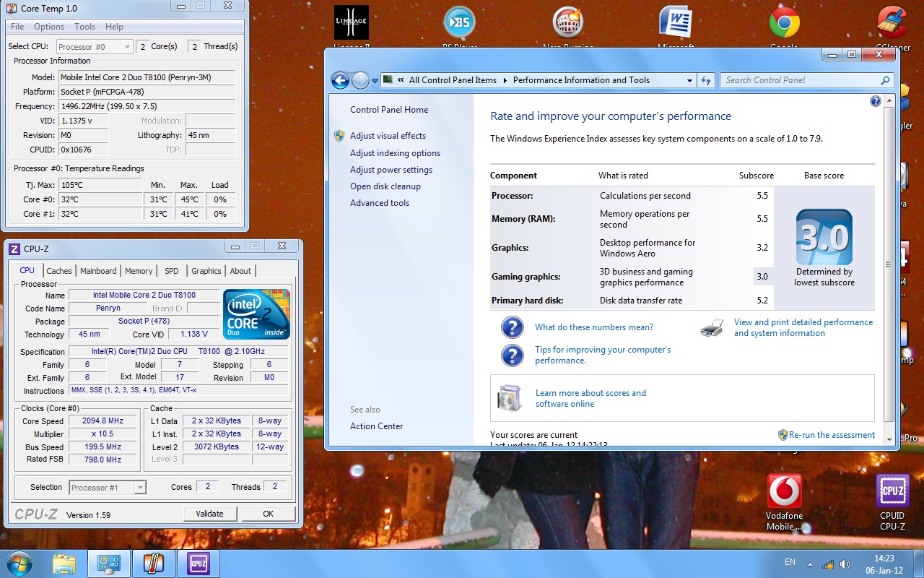Click the EN language indicator
This screenshot has width=924, height=578.
pos(790,562)
